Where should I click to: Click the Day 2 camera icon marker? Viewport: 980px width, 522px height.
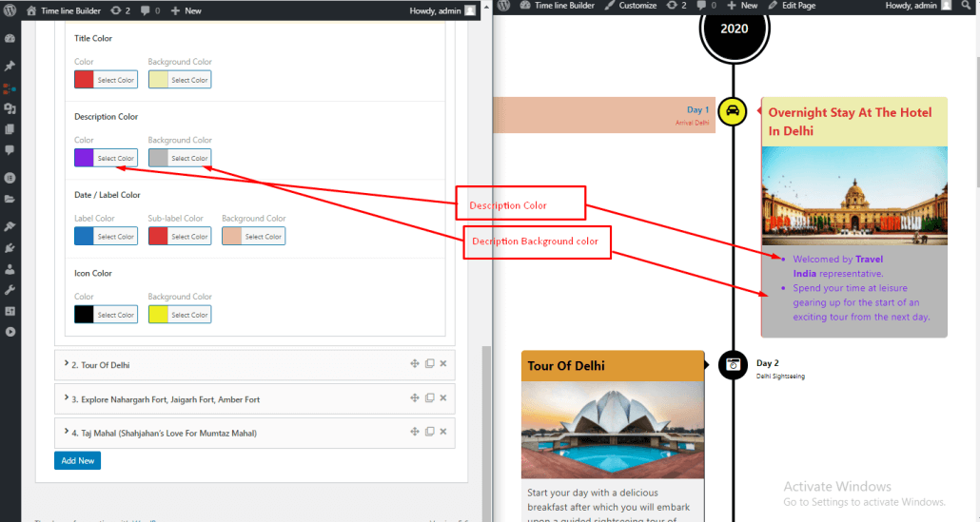(x=732, y=364)
